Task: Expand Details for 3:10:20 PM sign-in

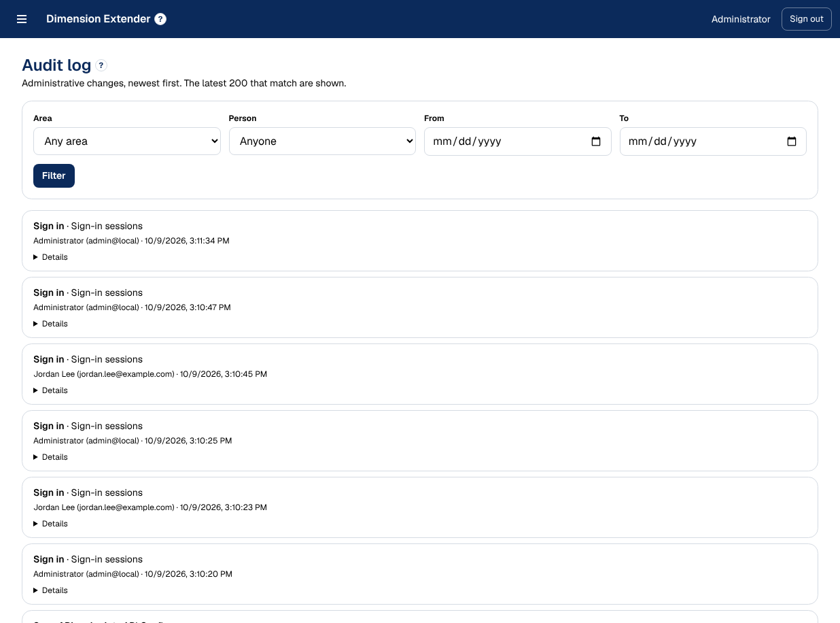Action: pos(51,590)
